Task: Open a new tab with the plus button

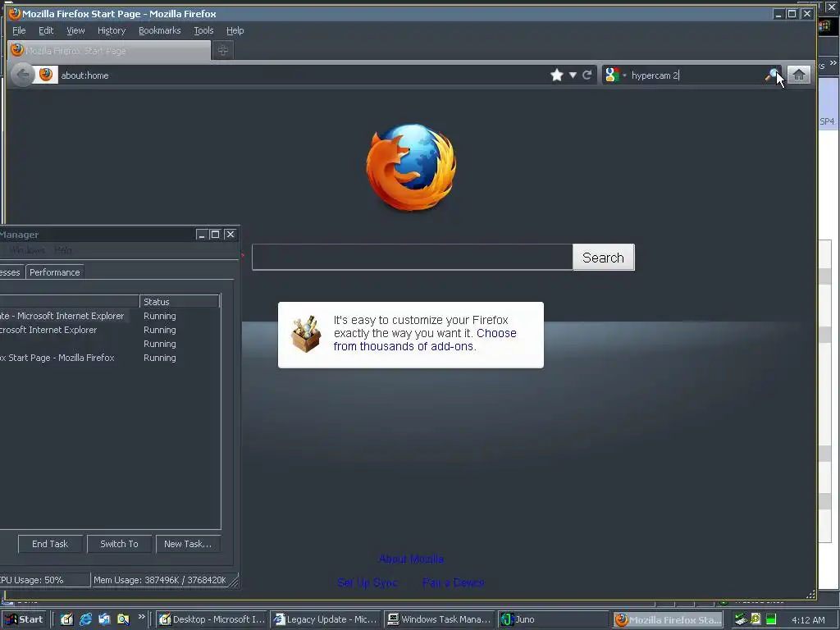Action: [223, 50]
